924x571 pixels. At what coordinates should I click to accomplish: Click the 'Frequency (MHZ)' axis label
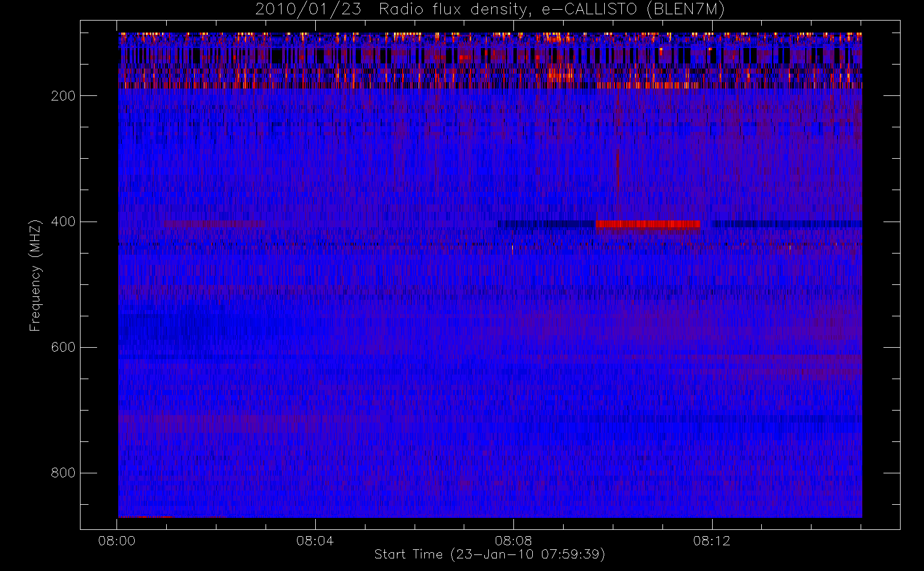coord(35,275)
